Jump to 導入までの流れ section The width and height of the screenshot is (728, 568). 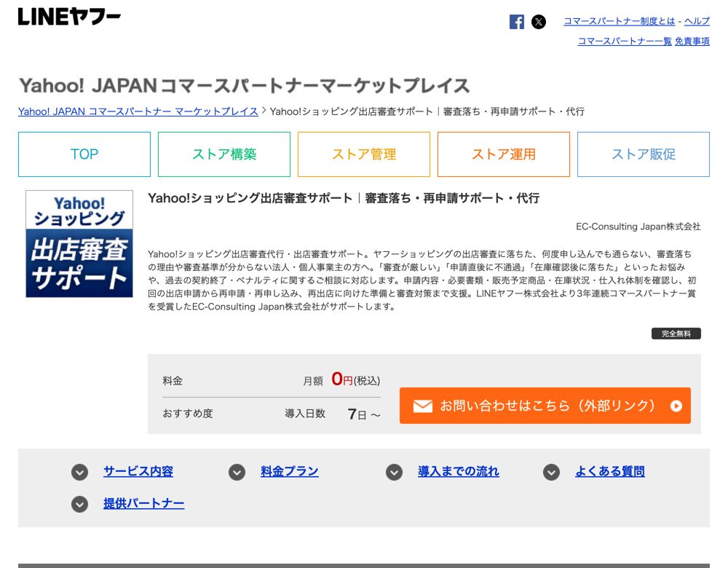click(x=459, y=471)
